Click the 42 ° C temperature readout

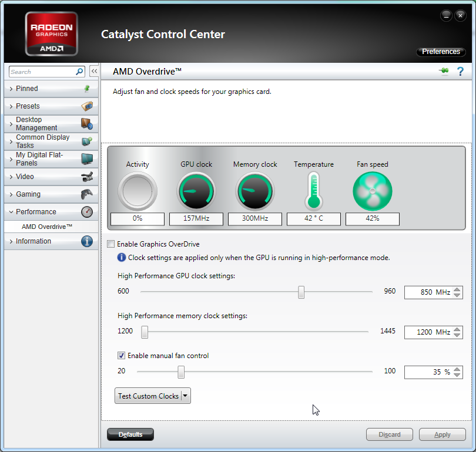(314, 218)
